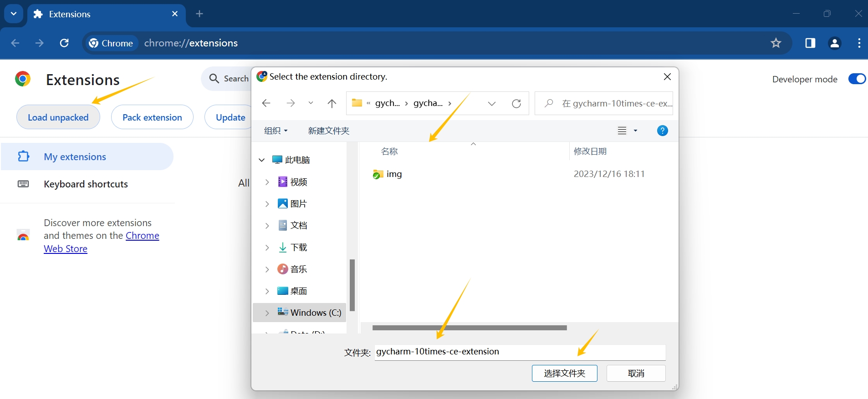Screen dimensions: 868x399
Task: Reload the extensions page
Action: 64,43
